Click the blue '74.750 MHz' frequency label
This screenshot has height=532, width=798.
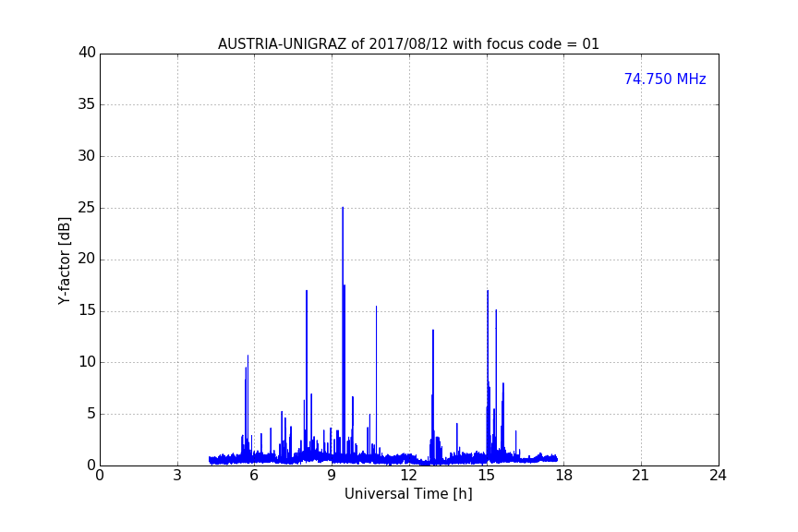665,79
